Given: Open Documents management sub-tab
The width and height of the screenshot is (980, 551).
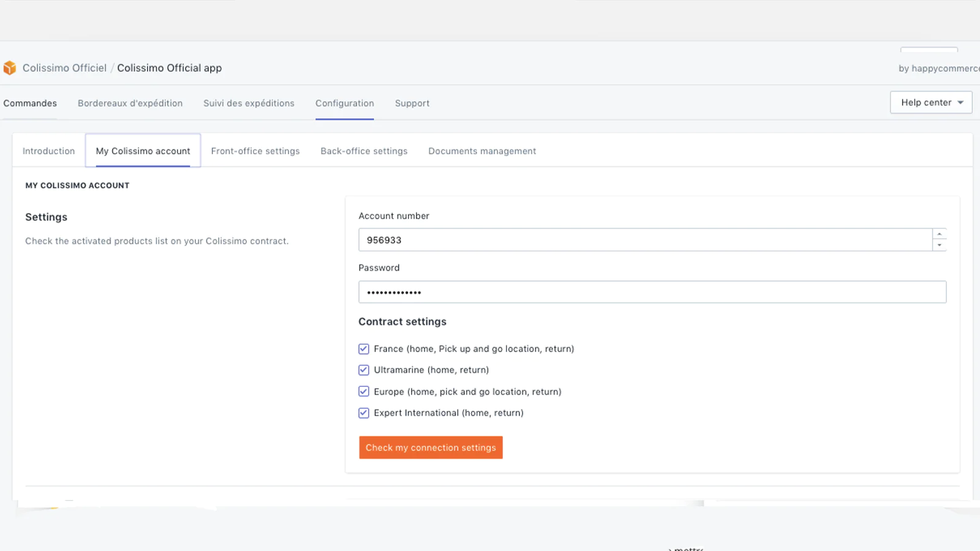Looking at the screenshot, I should (x=482, y=151).
